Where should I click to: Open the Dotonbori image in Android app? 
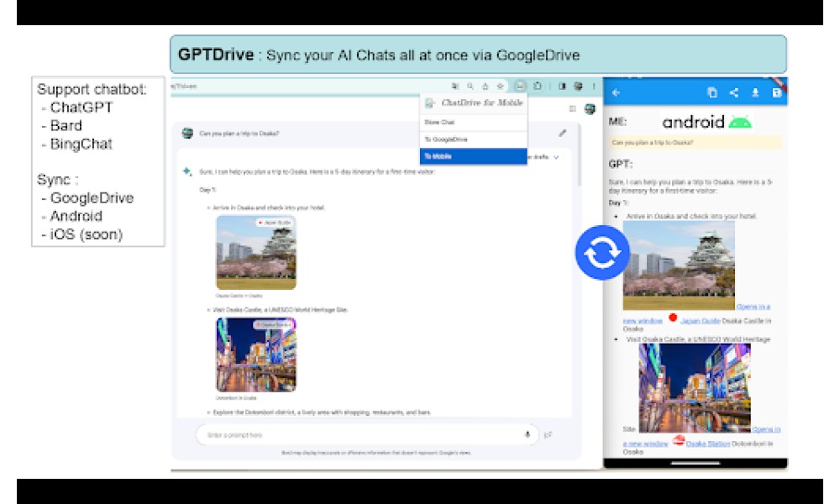[695, 388]
